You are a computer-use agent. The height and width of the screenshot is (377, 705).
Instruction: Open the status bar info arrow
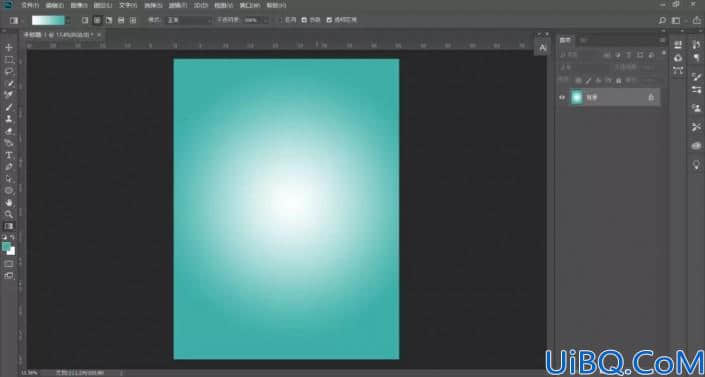click(121, 373)
